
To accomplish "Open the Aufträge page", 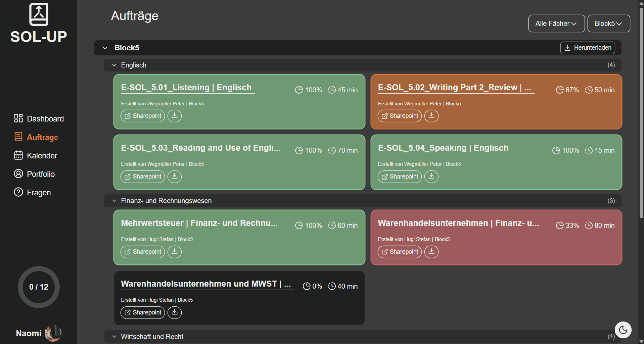I will (x=36, y=137).
